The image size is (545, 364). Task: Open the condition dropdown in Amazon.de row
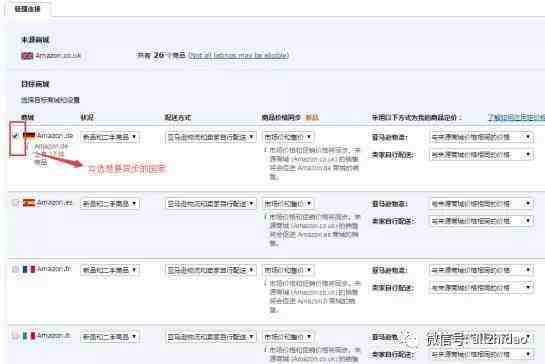pos(110,137)
